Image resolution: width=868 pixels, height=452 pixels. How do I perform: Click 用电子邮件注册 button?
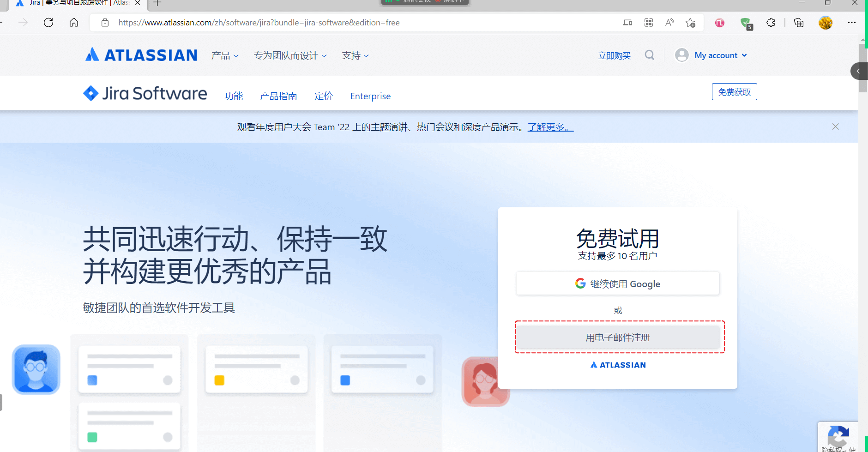point(618,337)
